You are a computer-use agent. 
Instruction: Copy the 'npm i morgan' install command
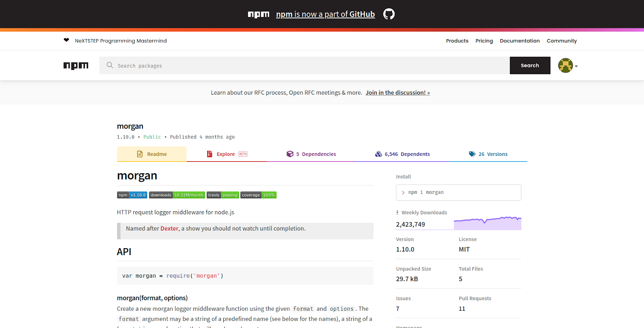tap(458, 193)
